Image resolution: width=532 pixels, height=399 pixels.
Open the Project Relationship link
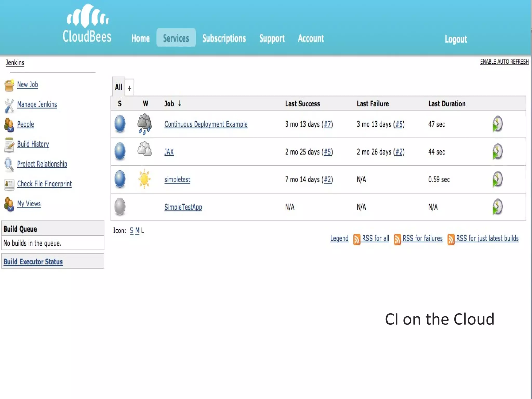pyautogui.click(x=42, y=164)
